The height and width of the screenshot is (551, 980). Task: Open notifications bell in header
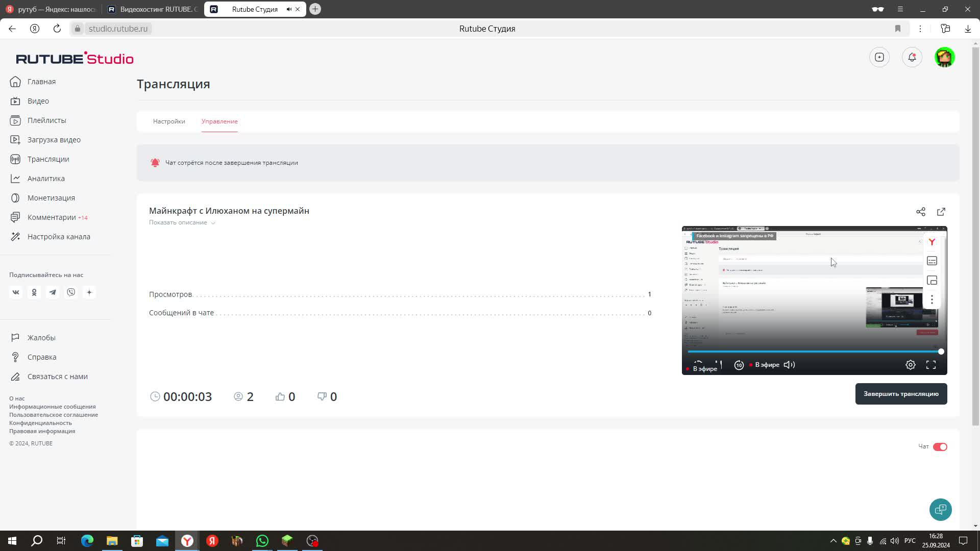tap(912, 57)
